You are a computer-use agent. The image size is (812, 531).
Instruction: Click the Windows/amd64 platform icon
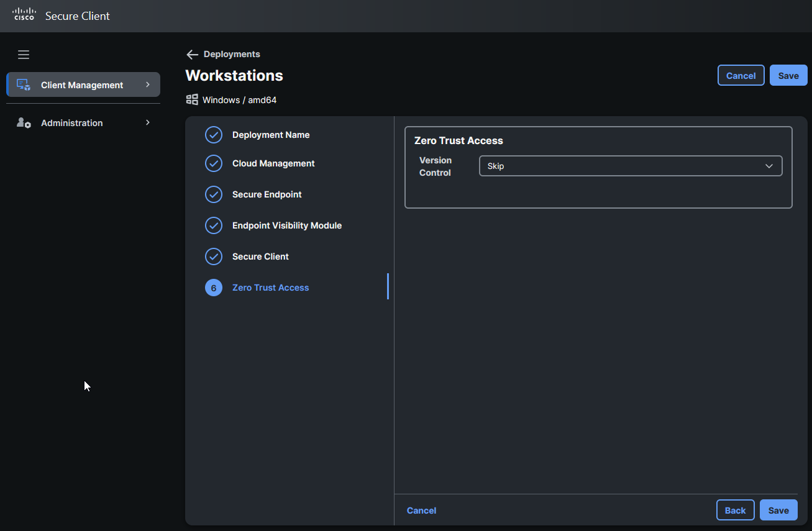[x=192, y=99]
